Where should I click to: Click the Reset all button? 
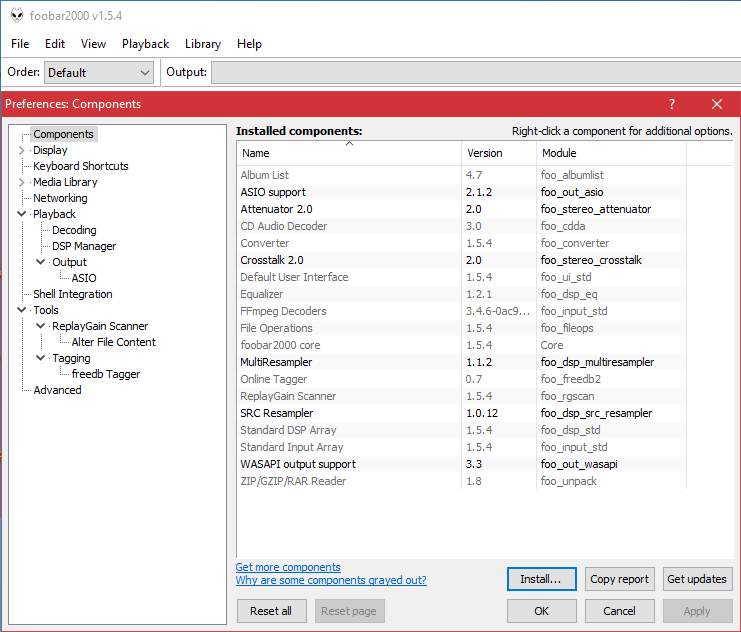pos(271,611)
